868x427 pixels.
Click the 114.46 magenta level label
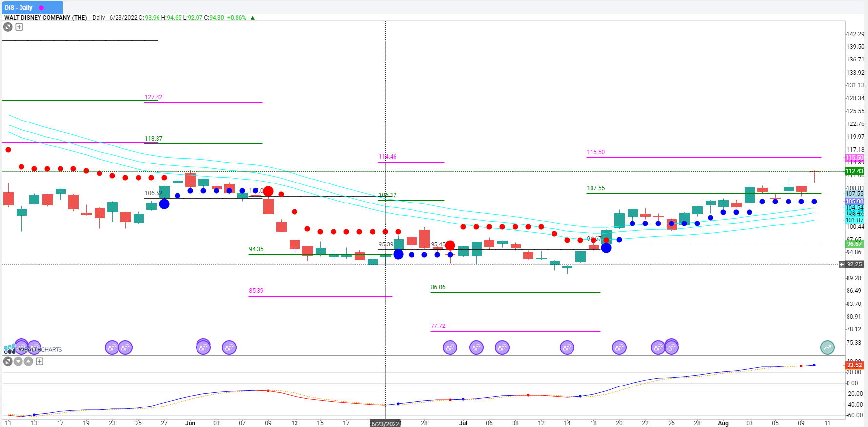(388, 157)
